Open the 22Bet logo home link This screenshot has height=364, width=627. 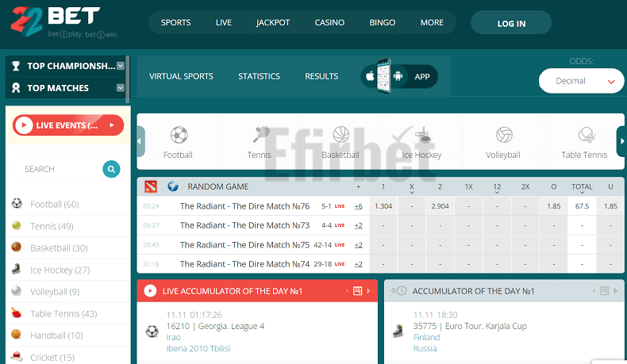coord(65,22)
